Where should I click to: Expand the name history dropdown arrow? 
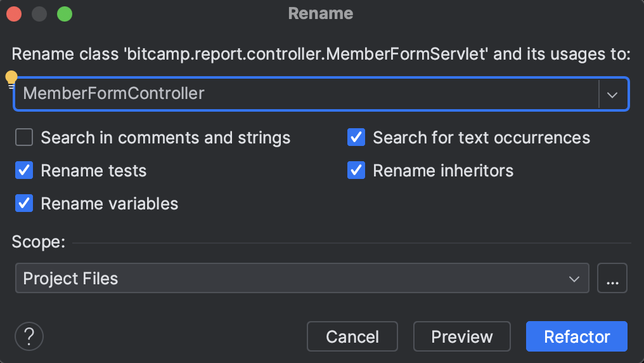pos(612,94)
